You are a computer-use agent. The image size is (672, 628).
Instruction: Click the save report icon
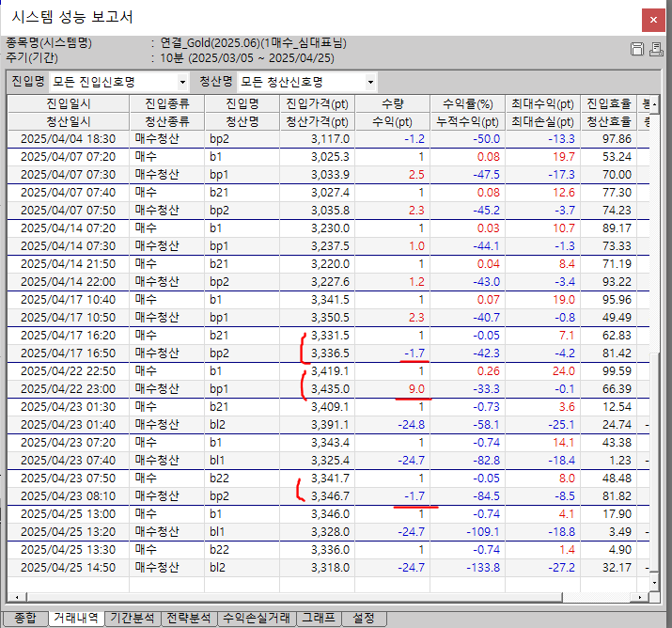click(x=636, y=50)
